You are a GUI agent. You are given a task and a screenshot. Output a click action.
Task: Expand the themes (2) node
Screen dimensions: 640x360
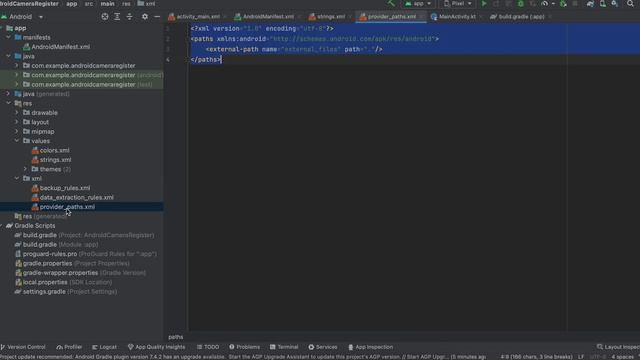pos(25,169)
